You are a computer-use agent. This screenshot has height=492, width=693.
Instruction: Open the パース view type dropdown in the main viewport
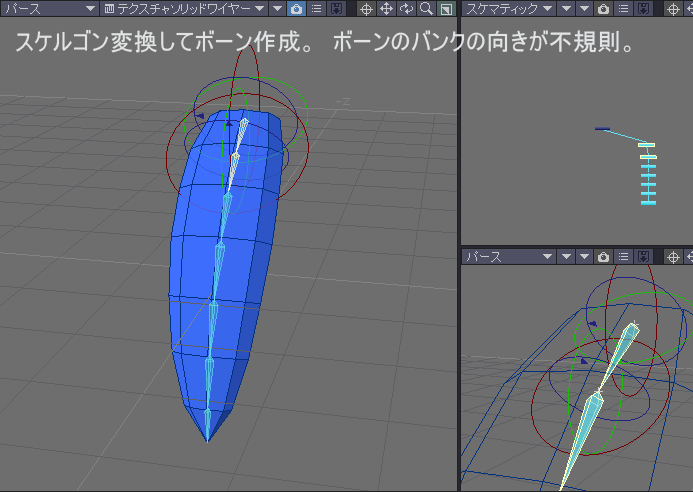click(49, 8)
